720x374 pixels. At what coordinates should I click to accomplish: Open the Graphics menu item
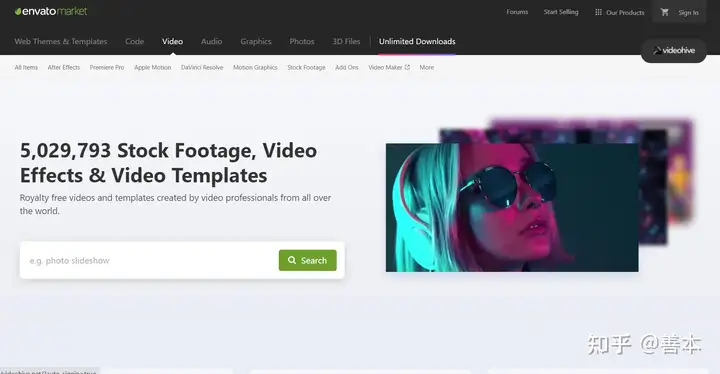coord(256,41)
